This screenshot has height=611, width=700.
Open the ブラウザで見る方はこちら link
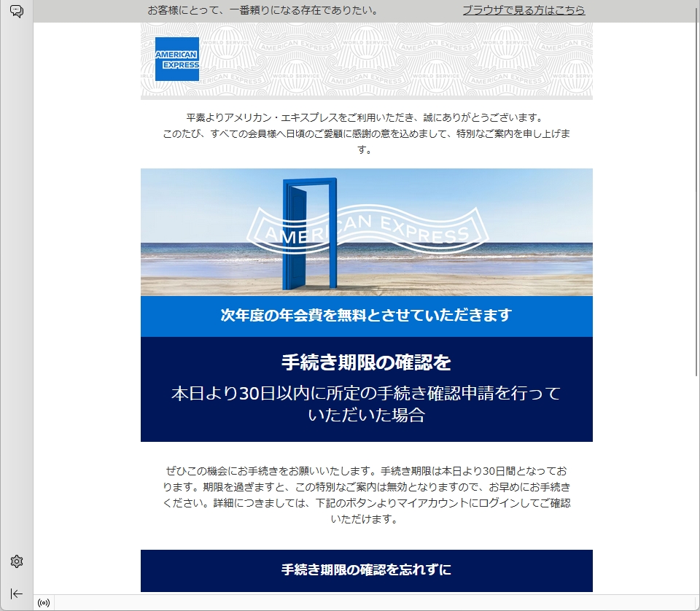click(x=524, y=10)
